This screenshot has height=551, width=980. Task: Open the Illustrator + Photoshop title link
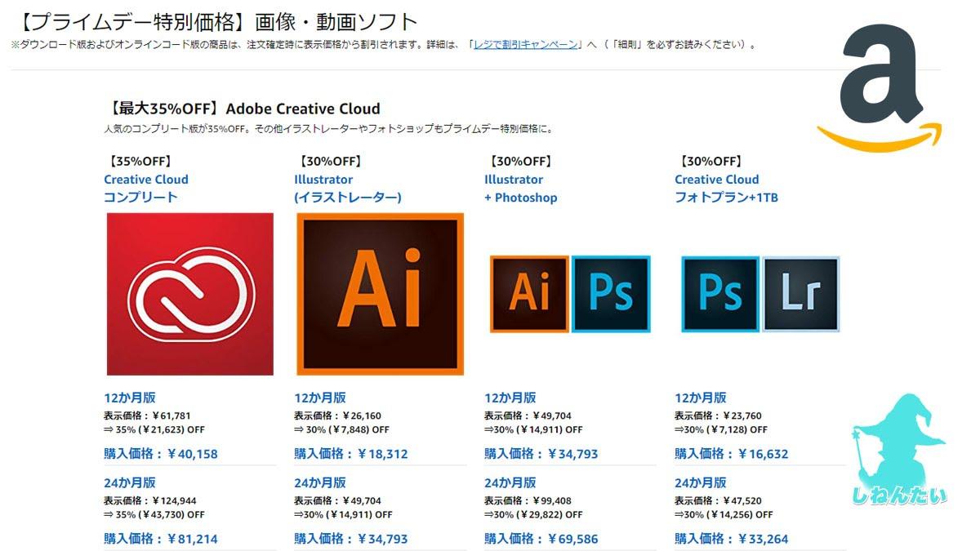pos(521,189)
